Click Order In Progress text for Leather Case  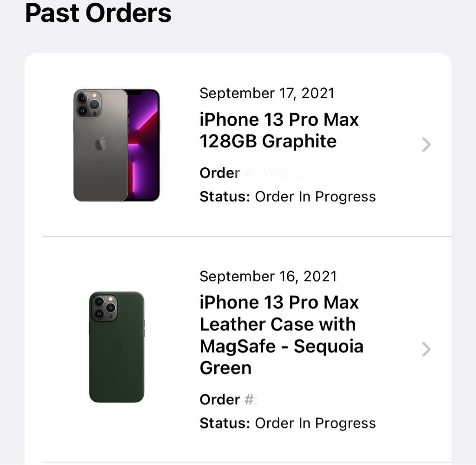pyautogui.click(x=316, y=423)
